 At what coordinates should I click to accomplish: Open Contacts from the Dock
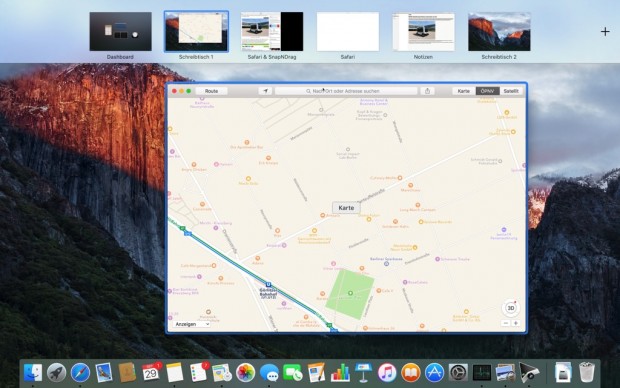(127, 373)
